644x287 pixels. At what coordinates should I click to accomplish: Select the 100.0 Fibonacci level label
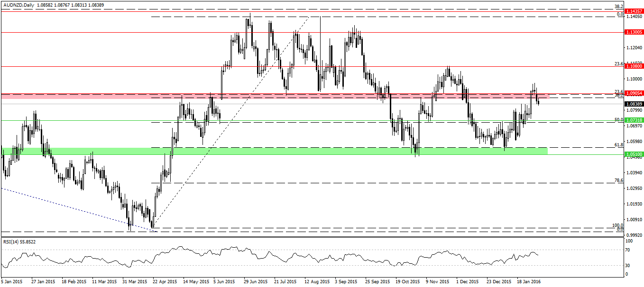coord(617,225)
